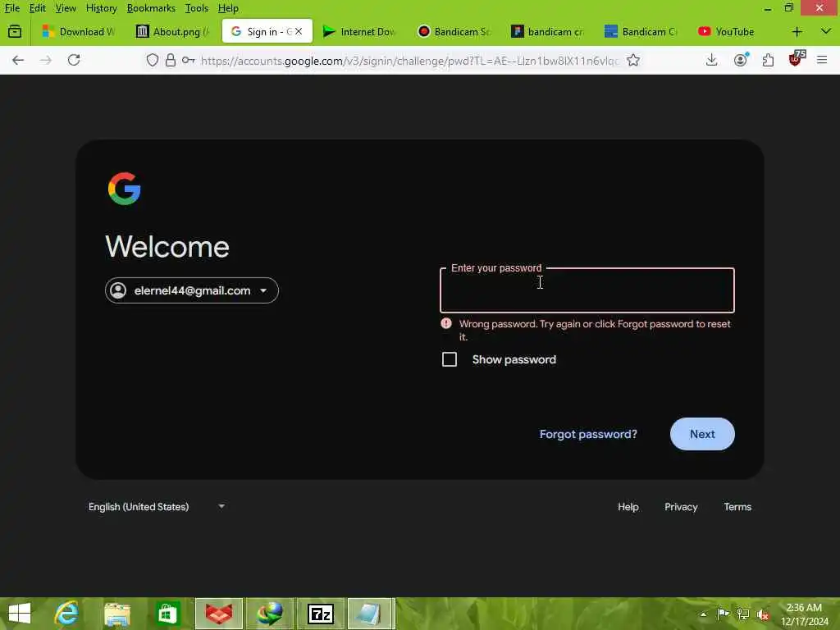Open the 7-Zip taskbar icon
The width and height of the screenshot is (840, 630).
[x=321, y=614]
